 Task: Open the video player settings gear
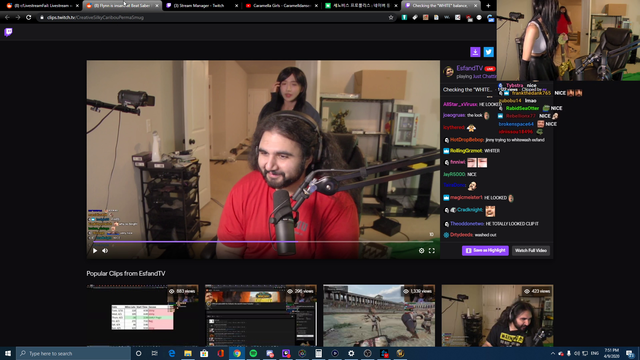click(421, 251)
